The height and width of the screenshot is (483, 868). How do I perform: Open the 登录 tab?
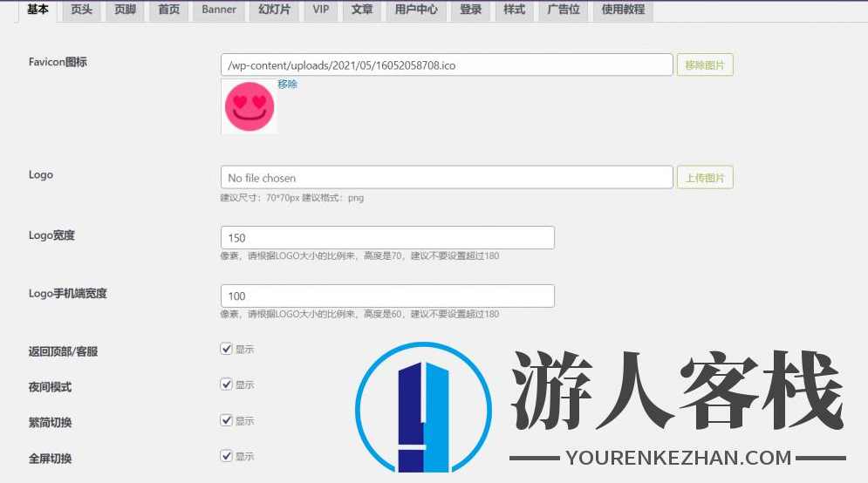click(470, 10)
